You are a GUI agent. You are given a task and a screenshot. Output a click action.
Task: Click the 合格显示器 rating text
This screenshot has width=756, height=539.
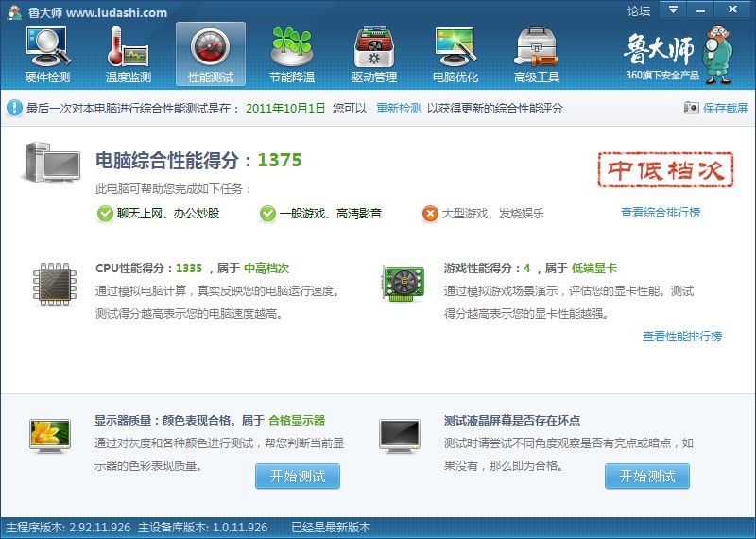(x=297, y=420)
